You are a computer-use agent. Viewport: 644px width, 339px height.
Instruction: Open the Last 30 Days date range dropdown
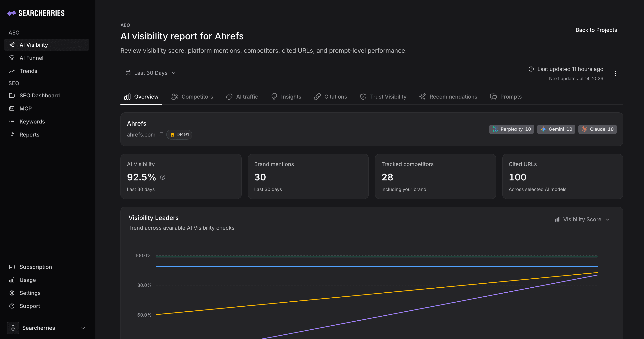[x=151, y=73]
